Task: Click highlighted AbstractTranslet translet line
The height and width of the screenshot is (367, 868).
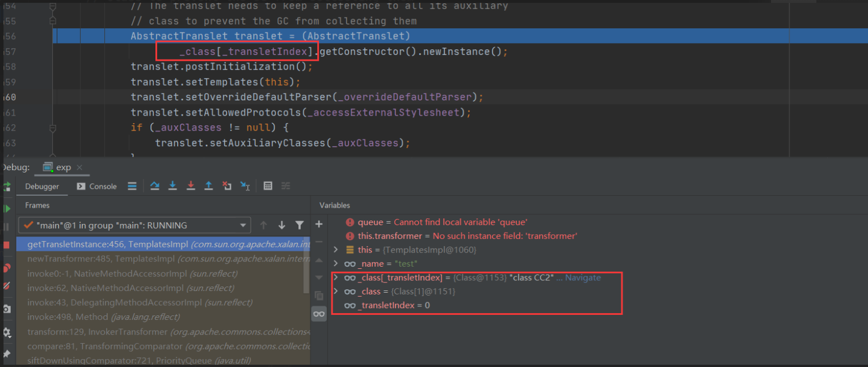Action: tap(270, 36)
